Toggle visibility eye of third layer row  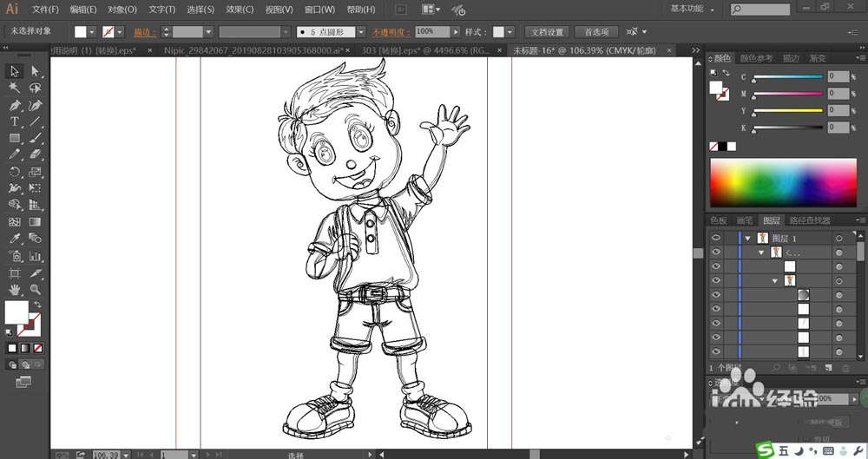point(716,266)
